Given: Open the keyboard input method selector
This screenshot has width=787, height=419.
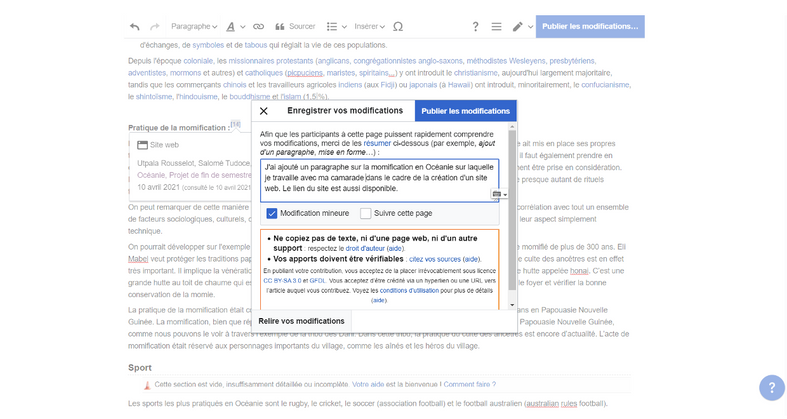Looking at the screenshot, I should click(499, 194).
